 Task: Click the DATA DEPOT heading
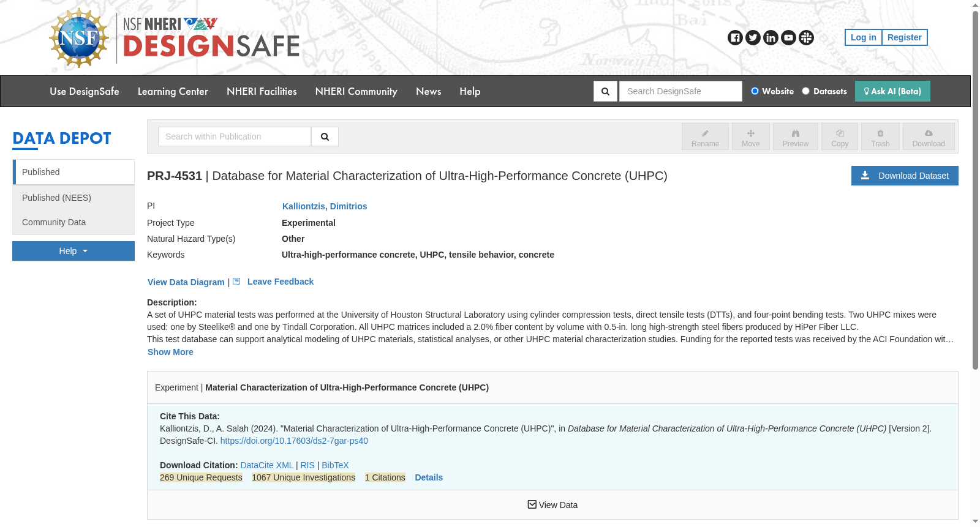(62, 138)
